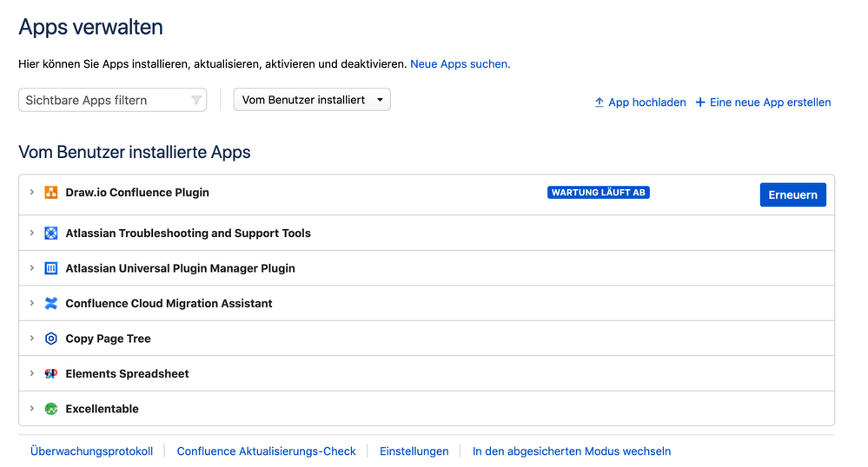Screen dimensions: 868x467
Task: Click the plus icon for new app
Action: click(700, 102)
